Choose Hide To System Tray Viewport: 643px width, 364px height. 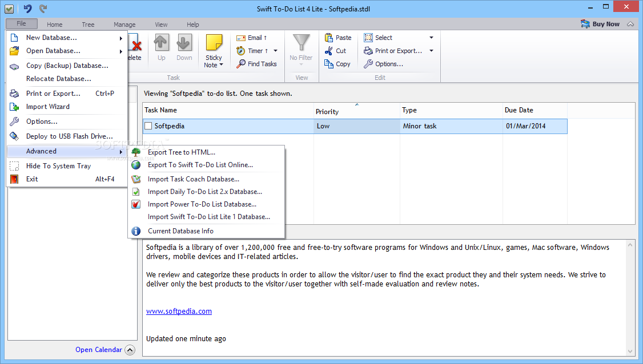[67, 166]
